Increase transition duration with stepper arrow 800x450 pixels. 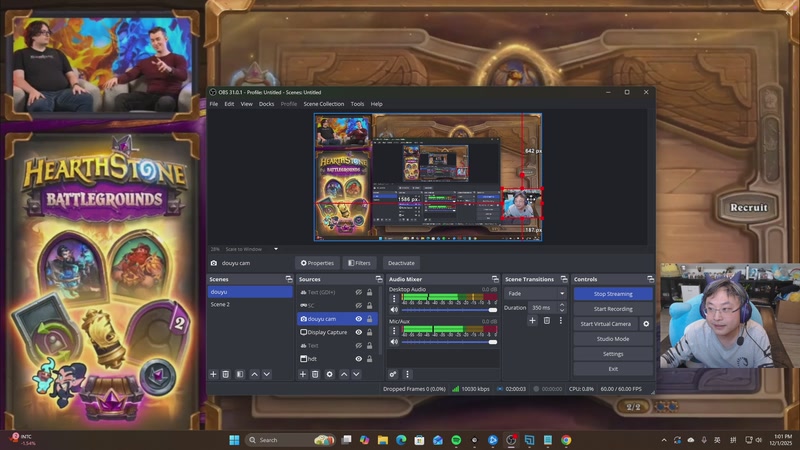[x=562, y=305]
